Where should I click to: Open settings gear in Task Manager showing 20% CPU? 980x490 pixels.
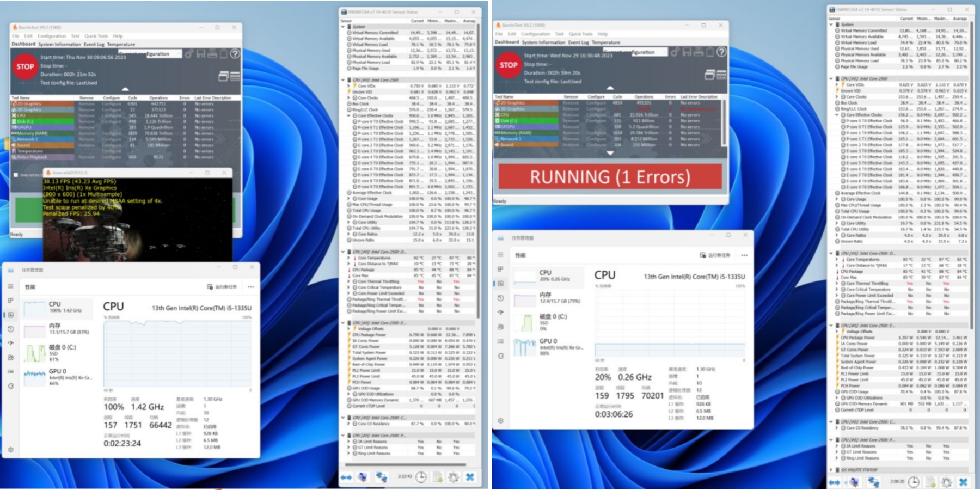pos(500,420)
